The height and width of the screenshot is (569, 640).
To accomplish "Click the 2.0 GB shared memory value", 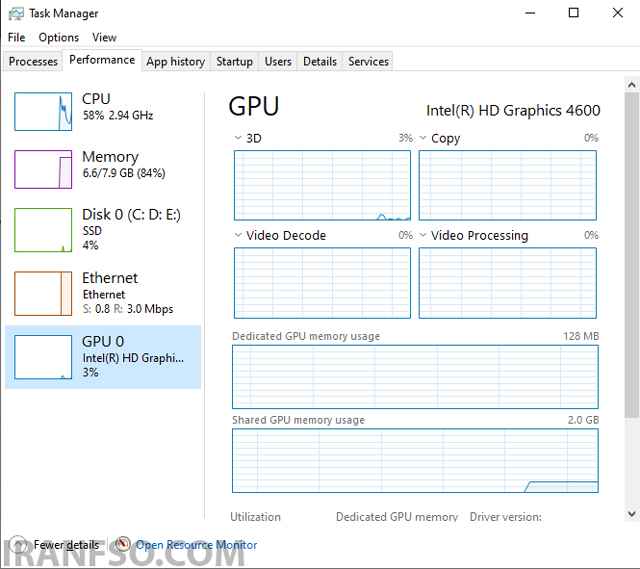I will click(583, 420).
